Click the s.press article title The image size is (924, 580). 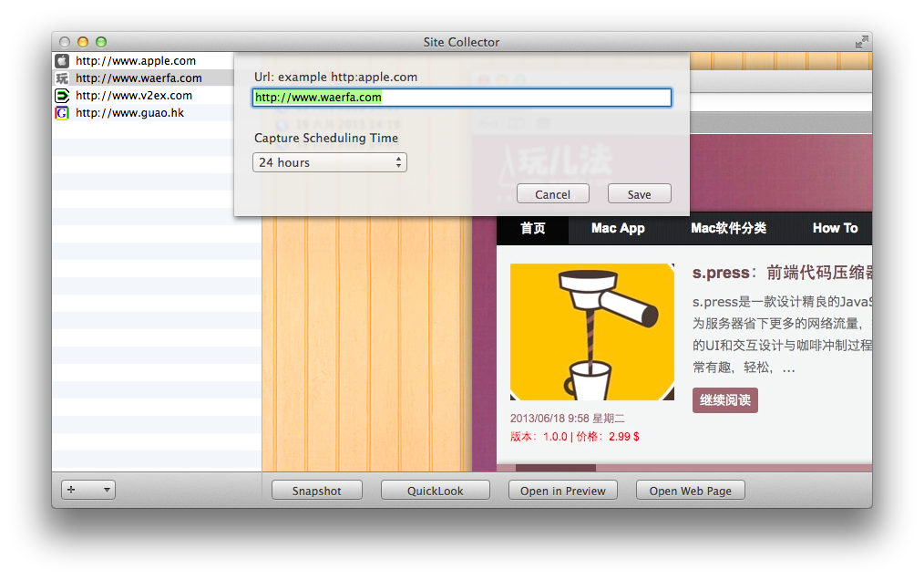(x=782, y=273)
